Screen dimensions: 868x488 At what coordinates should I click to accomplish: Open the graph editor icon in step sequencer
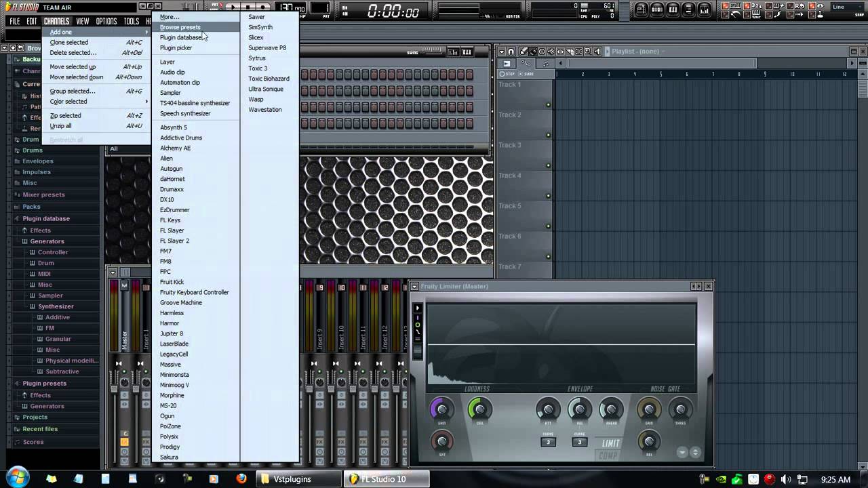(x=453, y=52)
